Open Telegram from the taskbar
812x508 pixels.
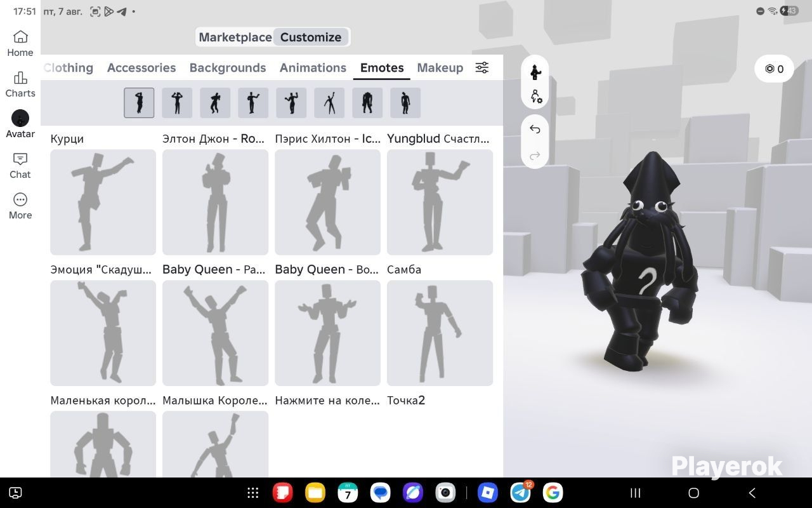[521, 493]
